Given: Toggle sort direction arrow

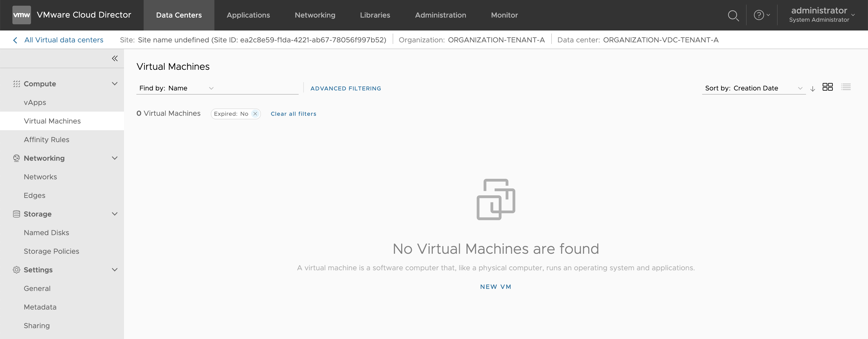Looking at the screenshot, I should pyautogui.click(x=812, y=89).
